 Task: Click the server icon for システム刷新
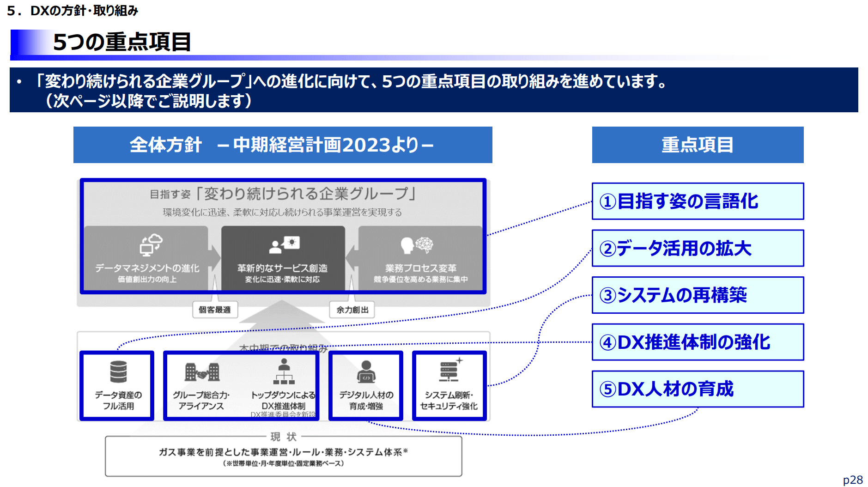pyautogui.click(x=450, y=370)
